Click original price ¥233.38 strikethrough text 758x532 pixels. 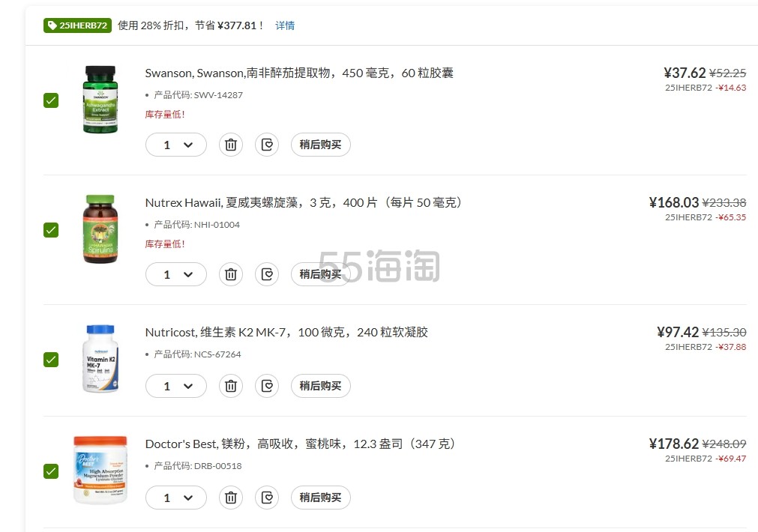pyautogui.click(x=724, y=203)
